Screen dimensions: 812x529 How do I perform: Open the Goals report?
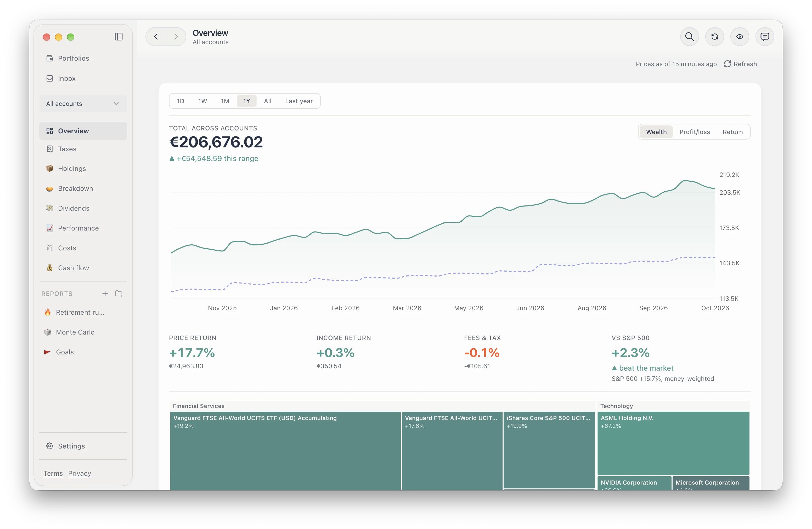(83, 352)
